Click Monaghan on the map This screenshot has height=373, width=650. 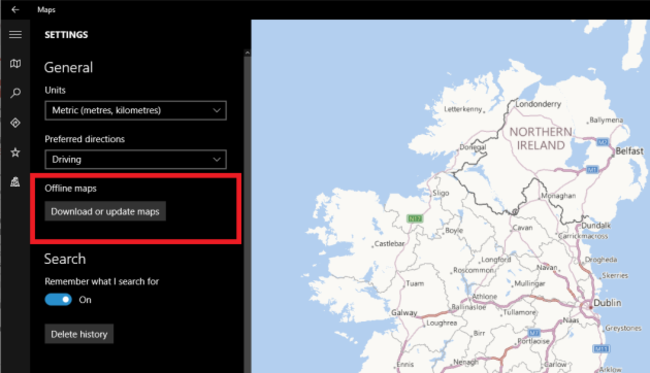point(558,196)
